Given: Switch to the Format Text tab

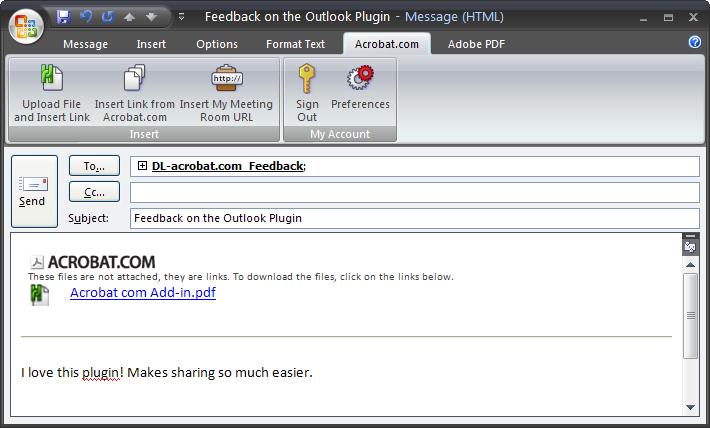Looking at the screenshot, I should (x=295, y=44).
